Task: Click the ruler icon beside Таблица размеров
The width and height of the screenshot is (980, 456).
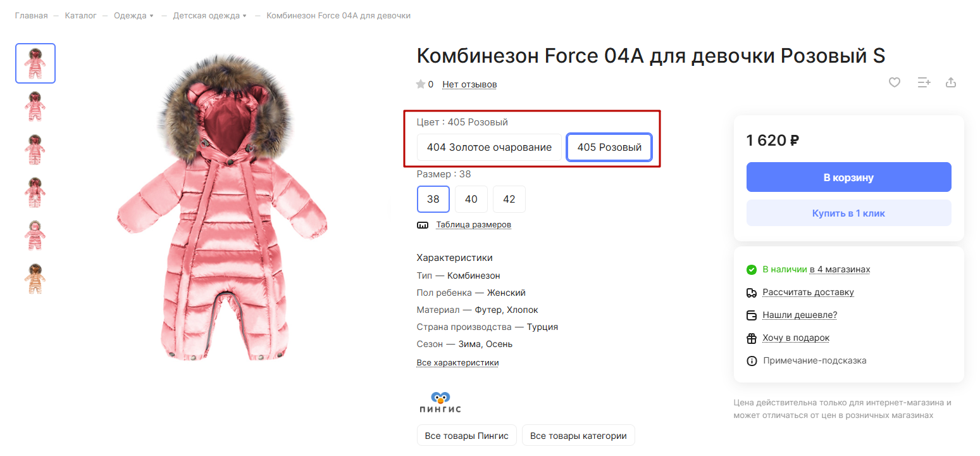Action: [x=423, y=225]
